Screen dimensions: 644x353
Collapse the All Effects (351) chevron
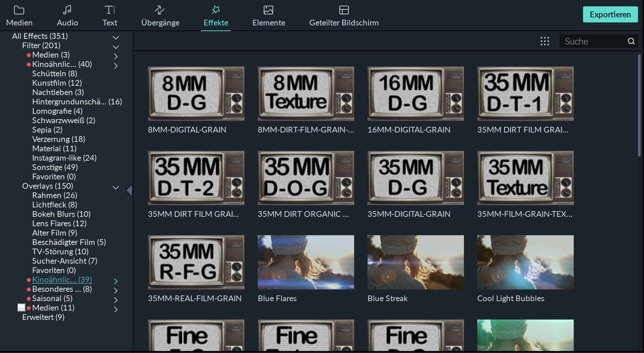coord(116,37)
